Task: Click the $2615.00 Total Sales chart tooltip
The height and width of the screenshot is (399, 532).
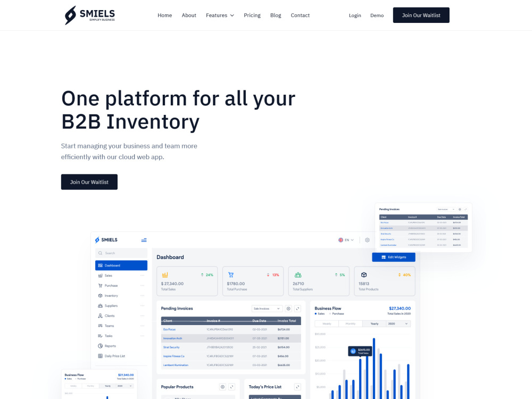Action: (360, 351)
